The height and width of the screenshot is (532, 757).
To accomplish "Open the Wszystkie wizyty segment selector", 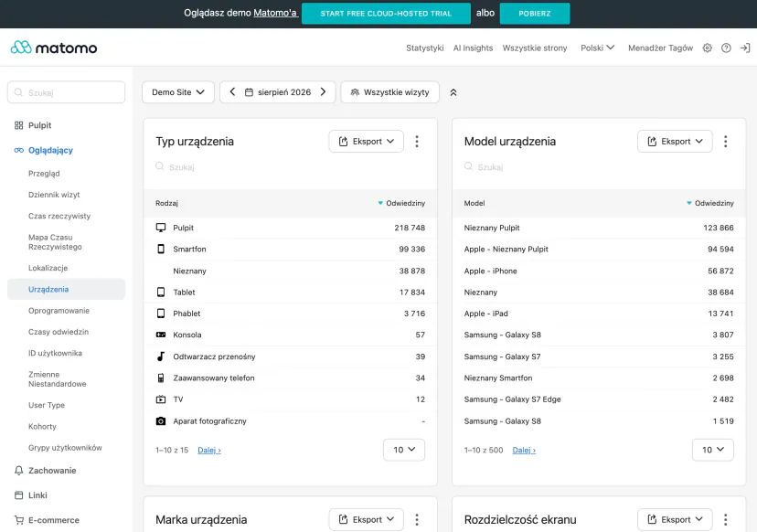I will (x=390, y=91).
